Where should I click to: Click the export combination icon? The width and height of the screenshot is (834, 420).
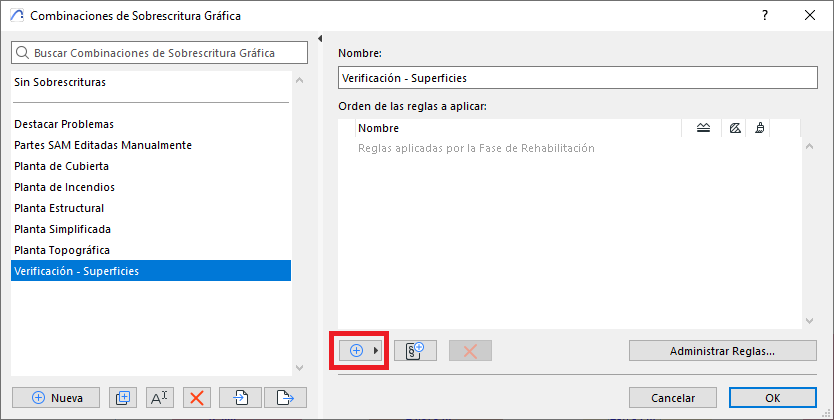tap(284, 397)
